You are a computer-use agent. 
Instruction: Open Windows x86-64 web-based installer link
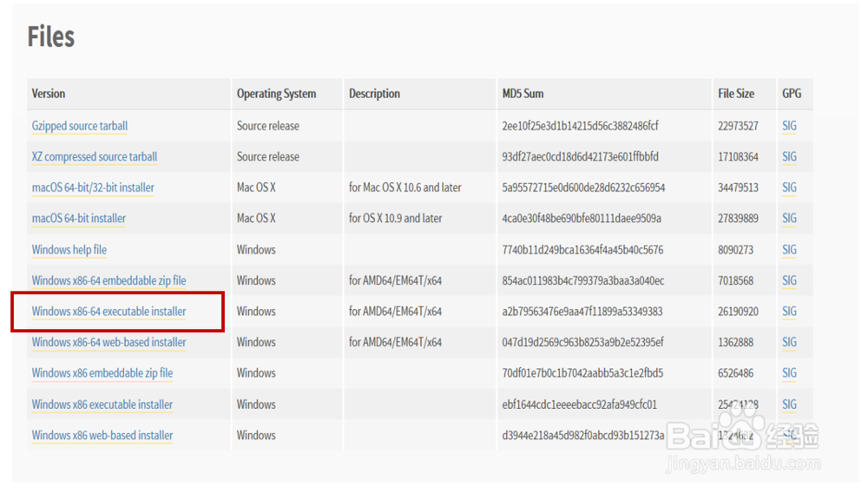(x=108, y=342)
